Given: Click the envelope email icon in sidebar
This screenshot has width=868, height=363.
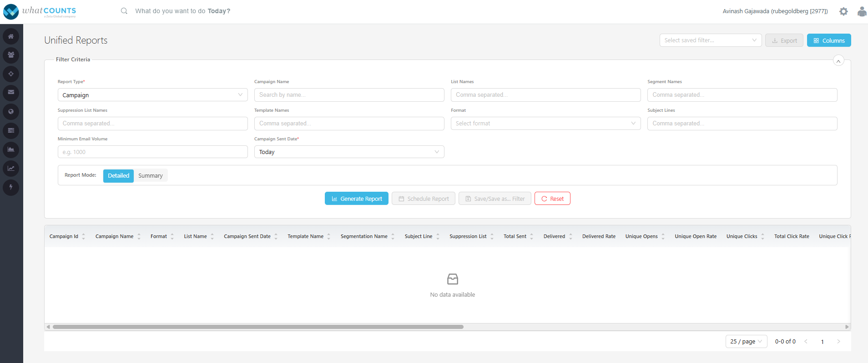Looking at the screenshot, I should point(11,93).
